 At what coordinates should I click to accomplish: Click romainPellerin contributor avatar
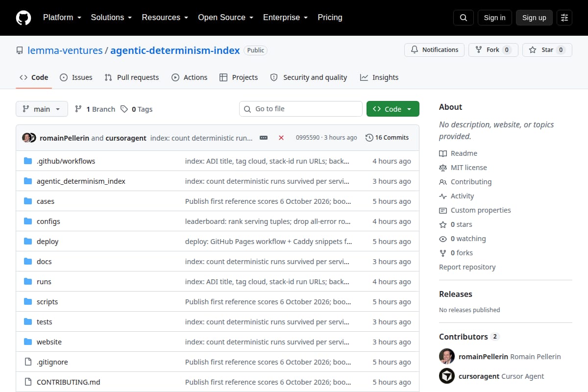pyautogui.click(x=447, y=356)
